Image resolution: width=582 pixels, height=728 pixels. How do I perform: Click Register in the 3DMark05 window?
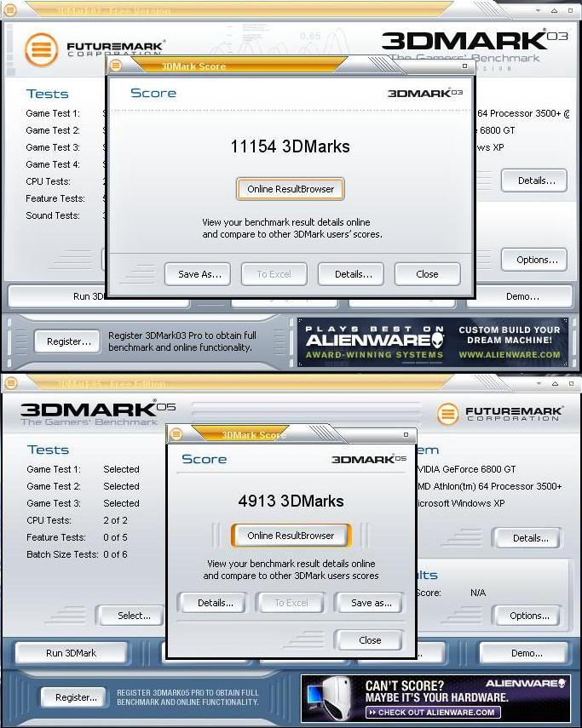click(74, 696)
